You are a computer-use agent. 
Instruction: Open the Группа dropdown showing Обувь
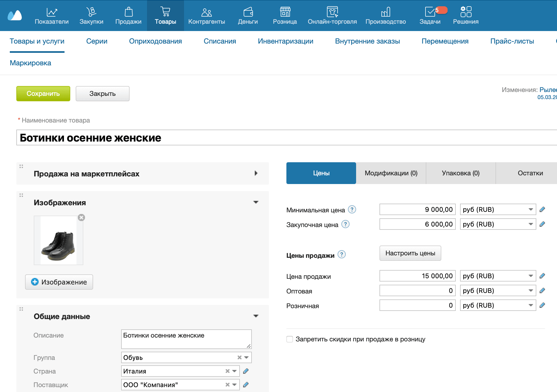[246, 357]
